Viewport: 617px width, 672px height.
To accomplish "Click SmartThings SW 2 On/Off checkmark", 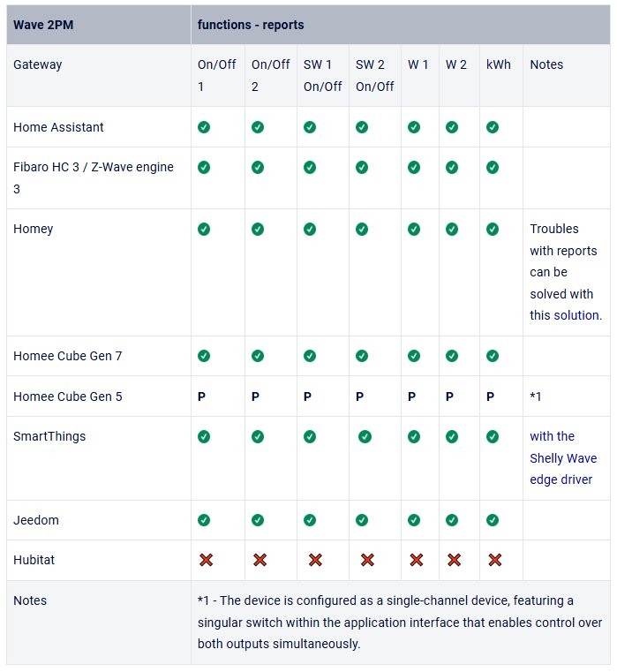I will 365,437.
